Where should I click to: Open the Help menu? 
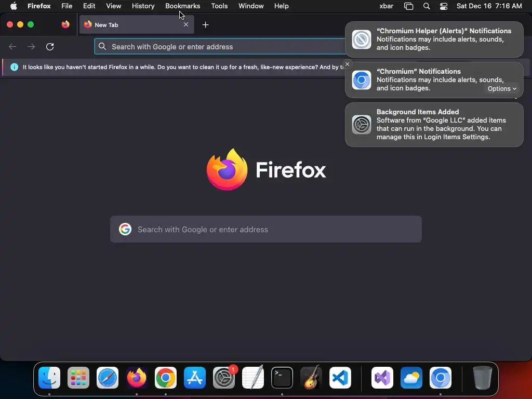pos(281,6)
